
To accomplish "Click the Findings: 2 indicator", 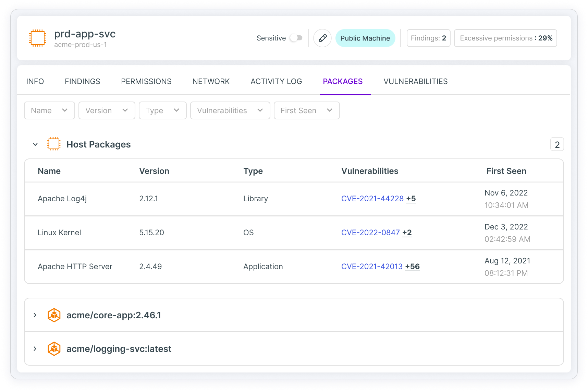I will [x=428, y=38].
